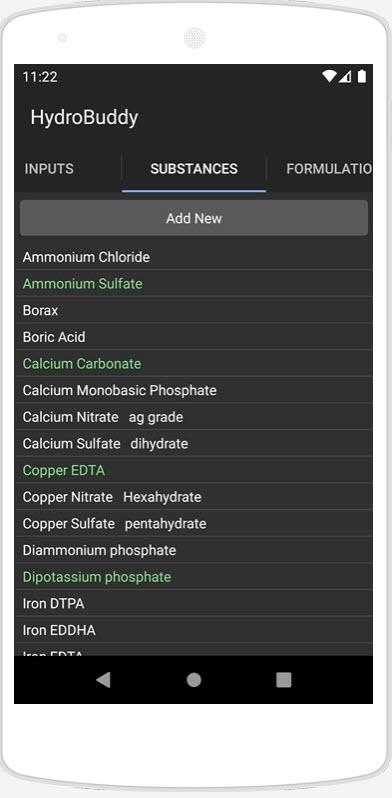392x798 pixels.
Task: Tap the recent apps square icon
Action: coord(284,680)
